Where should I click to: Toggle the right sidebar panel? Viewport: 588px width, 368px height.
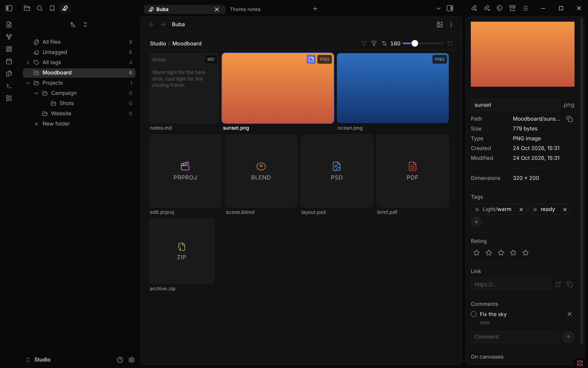[450, 8]
